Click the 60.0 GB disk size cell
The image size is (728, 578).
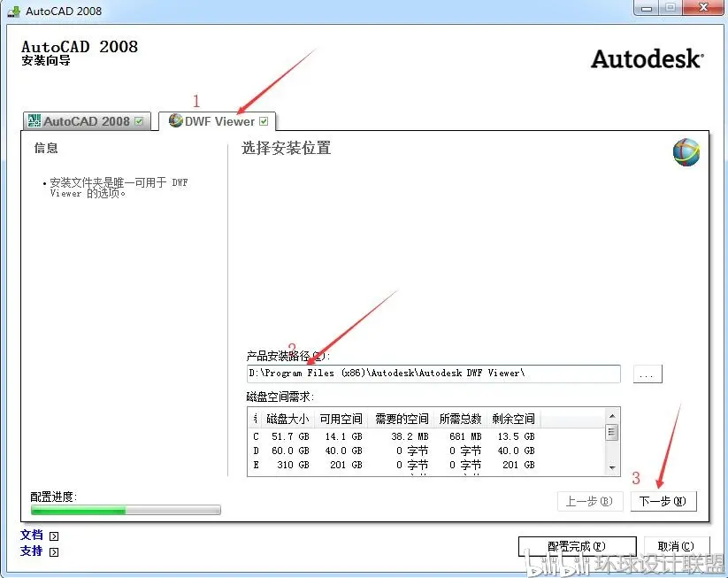(x=290, y=451)
